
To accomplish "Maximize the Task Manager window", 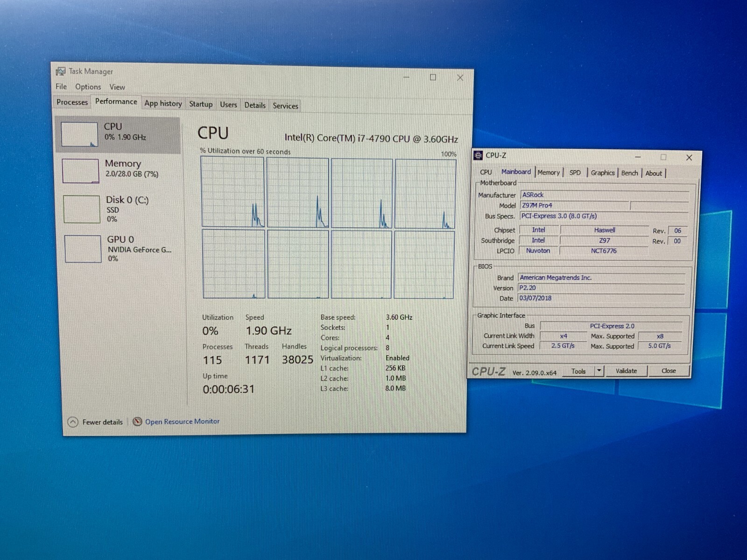I will pyautogui.click(x=433, y=77).
